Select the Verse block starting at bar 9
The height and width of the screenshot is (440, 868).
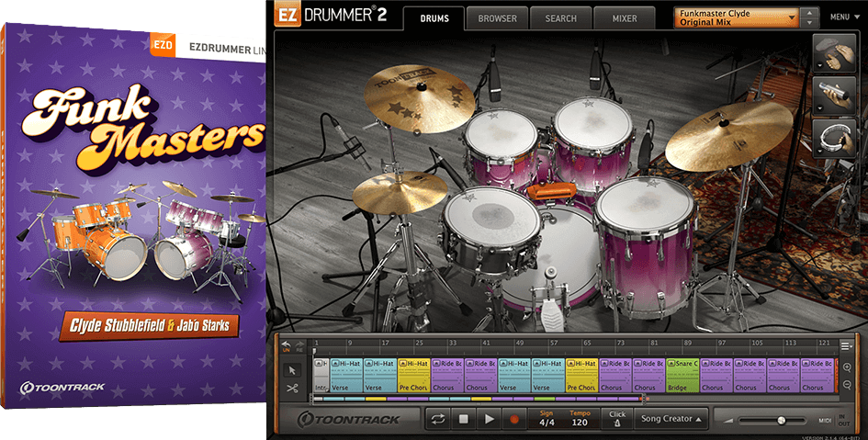click(x=346, y=376)
